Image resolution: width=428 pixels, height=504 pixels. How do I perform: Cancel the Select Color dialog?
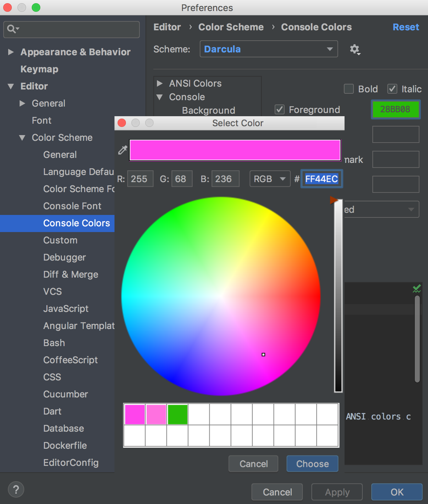254,464
